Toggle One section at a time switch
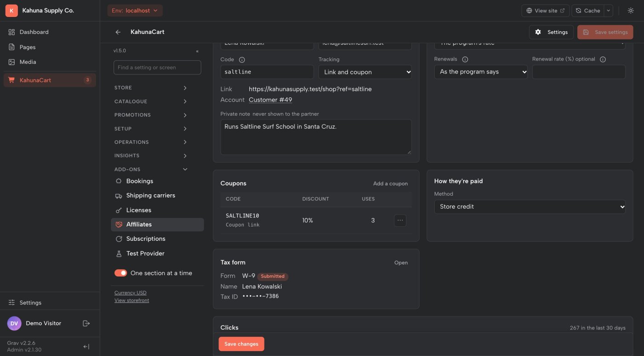 [121, 273]
